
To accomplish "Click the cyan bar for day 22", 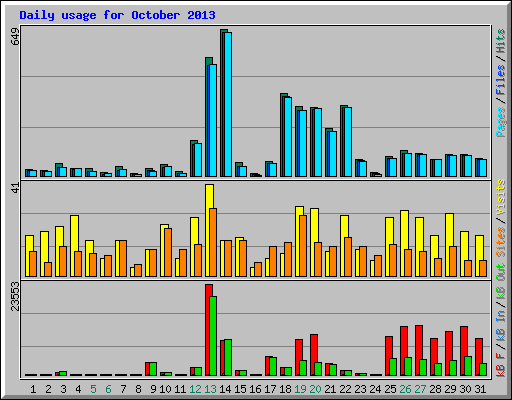I will pos(348,142).
